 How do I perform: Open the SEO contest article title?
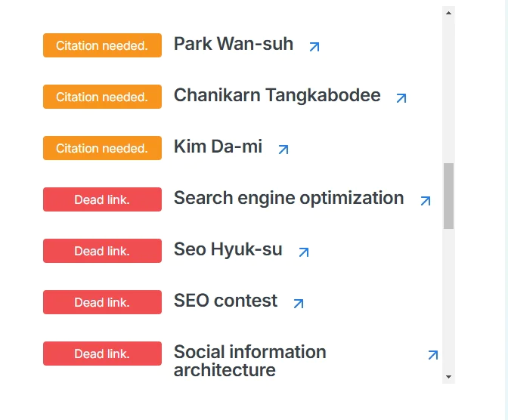225,301
